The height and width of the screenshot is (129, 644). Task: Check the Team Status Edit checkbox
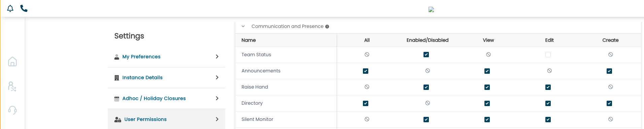point(548,55)
